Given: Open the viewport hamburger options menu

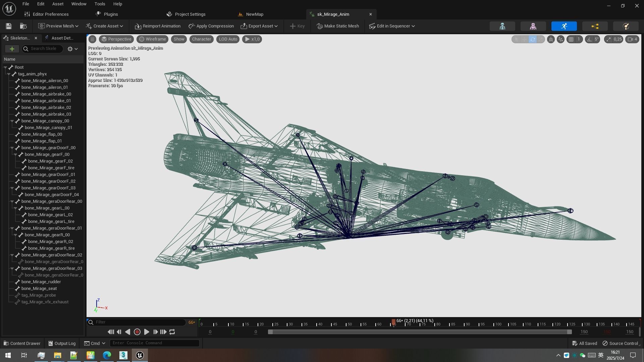Looking at the screenshot, I should pos(92,39).
